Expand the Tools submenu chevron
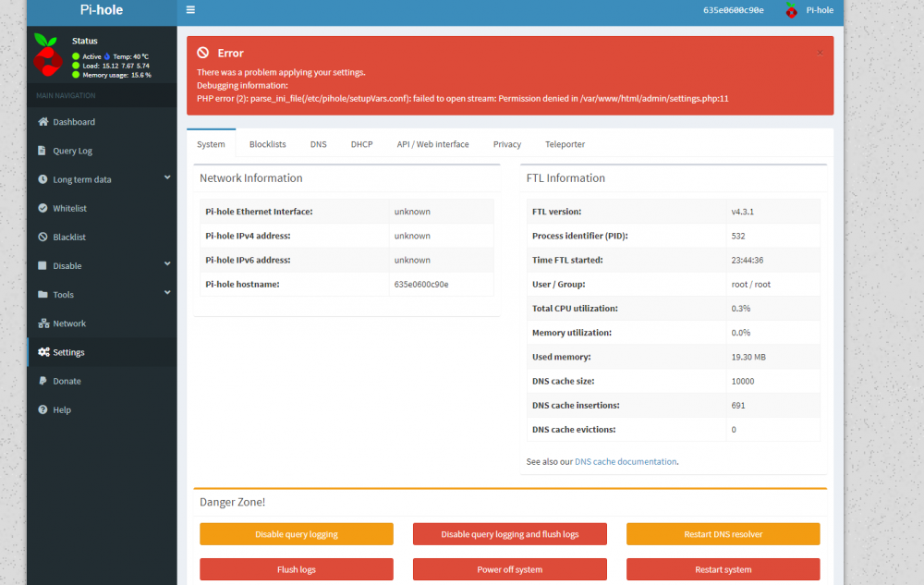The height and width of the screenshot is (585, 924). (x=167, y=293)
